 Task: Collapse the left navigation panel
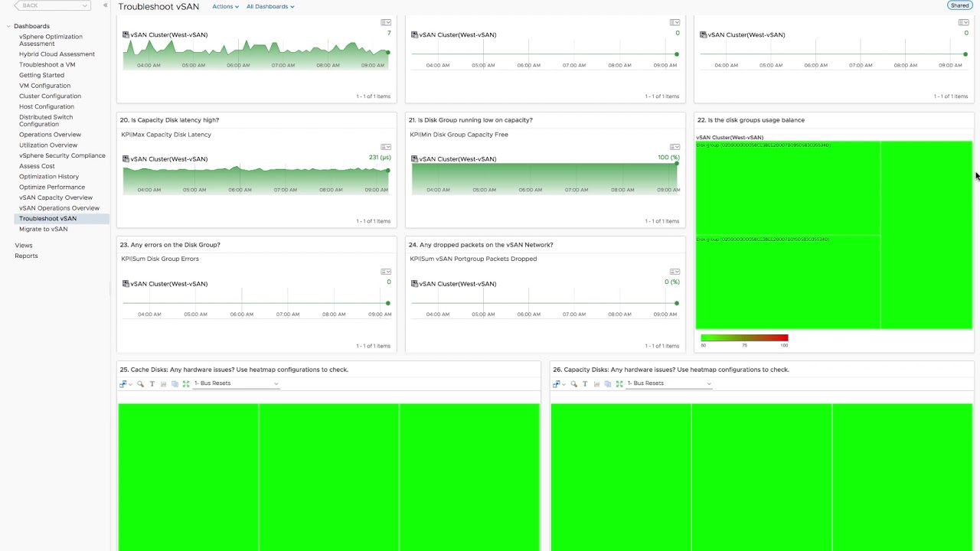[106, 5]
